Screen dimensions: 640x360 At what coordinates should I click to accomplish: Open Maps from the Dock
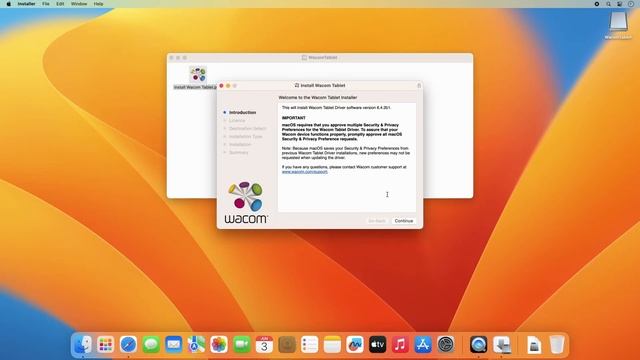point(196,345)
